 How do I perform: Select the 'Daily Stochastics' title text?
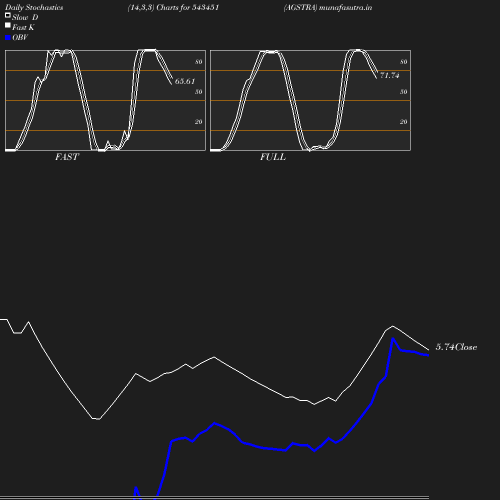pyautogui.click(x=34, y=8)
